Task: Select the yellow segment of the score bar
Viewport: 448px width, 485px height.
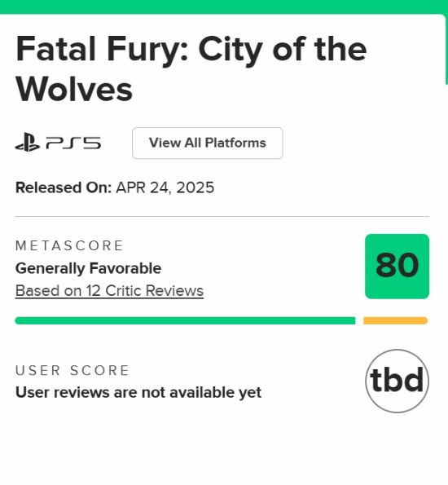Action: pos(395,320)
